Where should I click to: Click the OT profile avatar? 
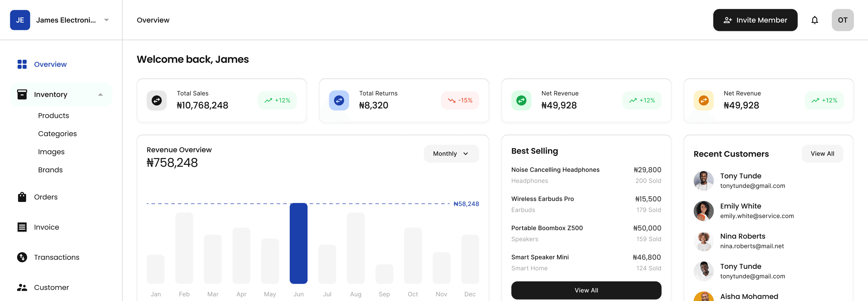(x=843, y=20)
